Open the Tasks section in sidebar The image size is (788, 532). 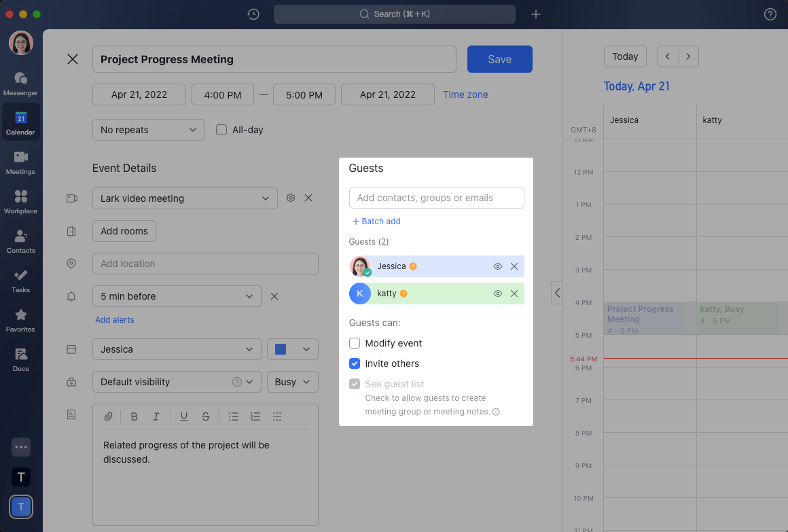coord(20,280)
